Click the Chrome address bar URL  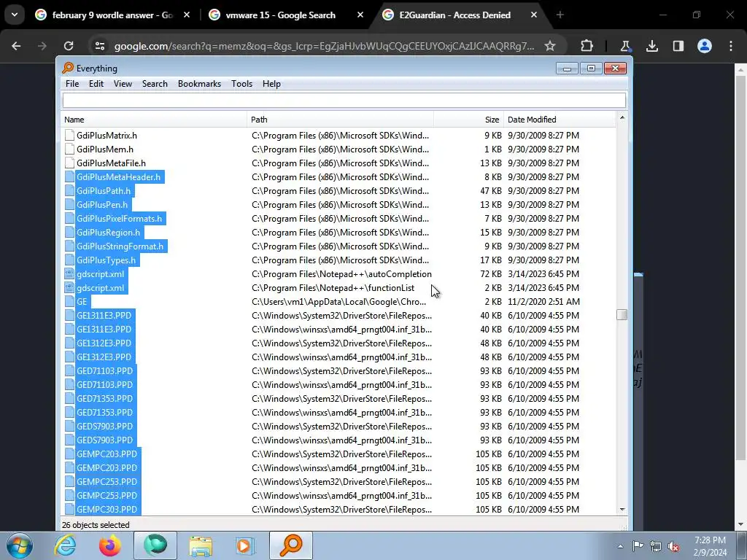tap(324, 46)
